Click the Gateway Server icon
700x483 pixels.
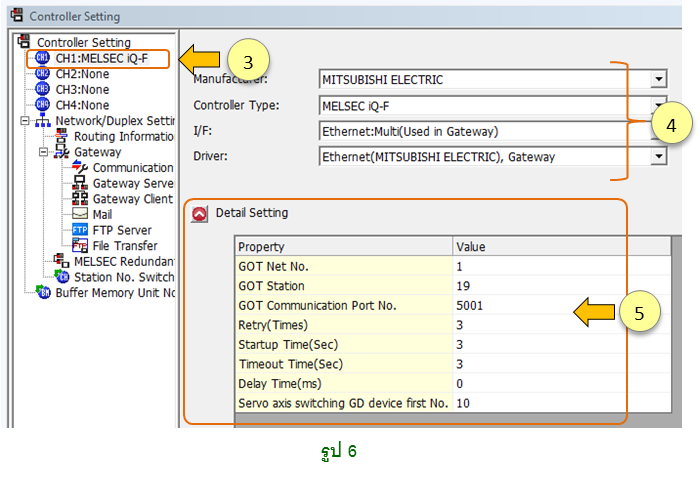coord(80,183)
